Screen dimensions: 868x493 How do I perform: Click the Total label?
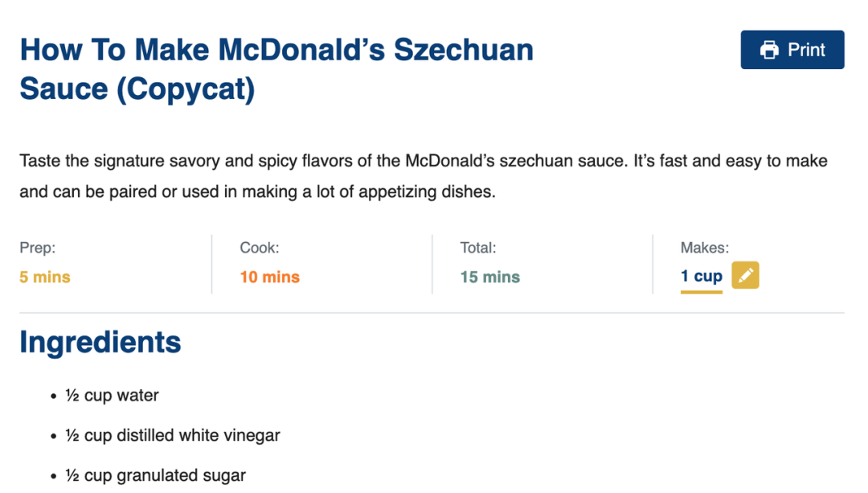tap(478, 248)
